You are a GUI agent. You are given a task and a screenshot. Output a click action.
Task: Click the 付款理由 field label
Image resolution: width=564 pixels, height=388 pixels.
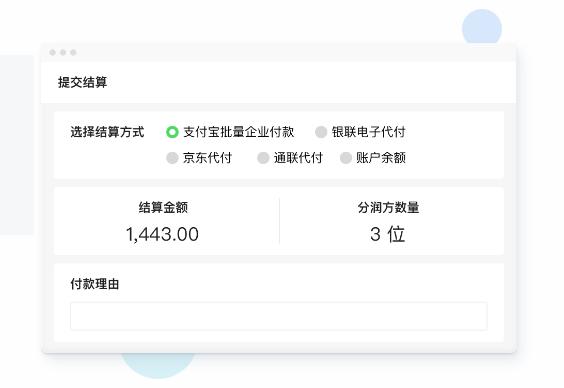click(95, 284)
